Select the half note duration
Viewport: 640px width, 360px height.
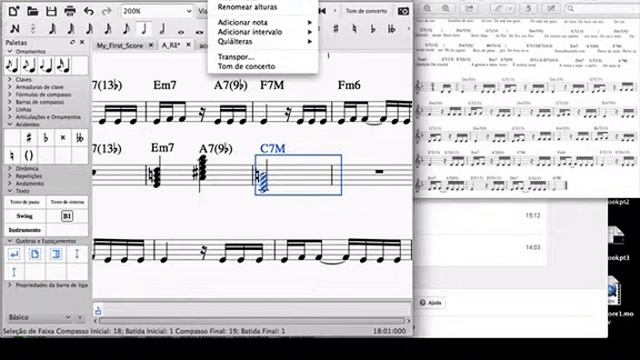(162, 29)
